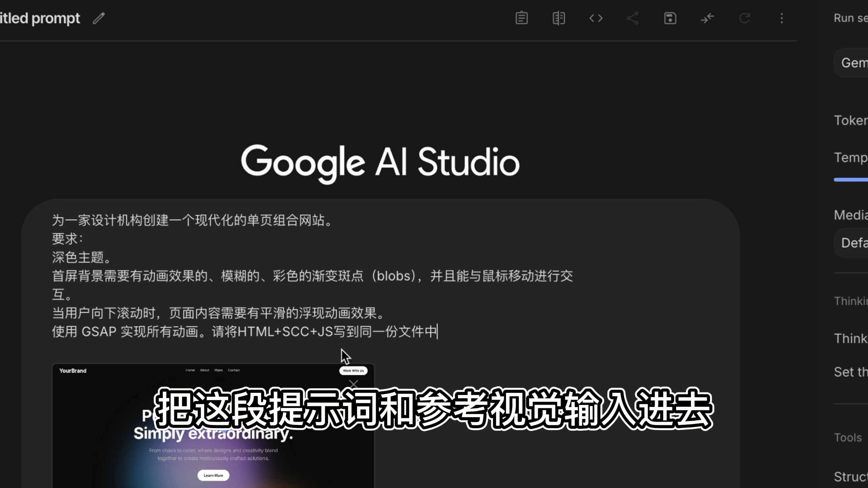This screenshot has height=488, width=868.
Task: Click the Tools section label
Action: [x=848, y=438]
